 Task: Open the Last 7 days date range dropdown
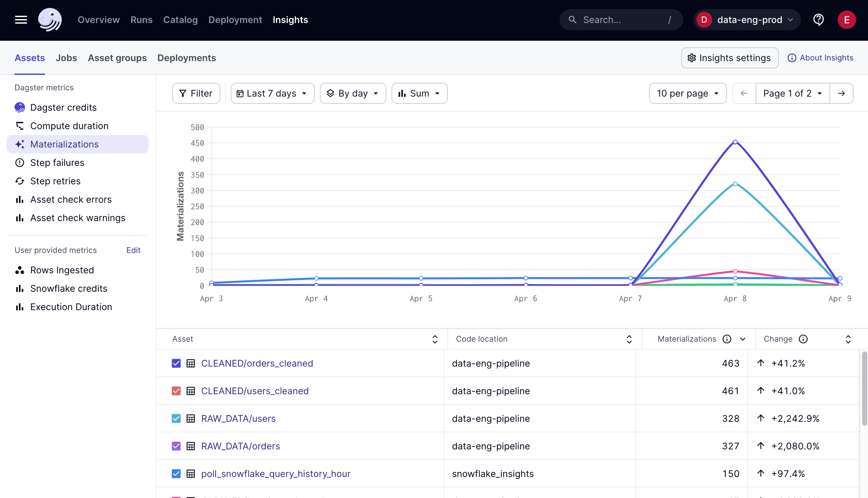point(272,93)
